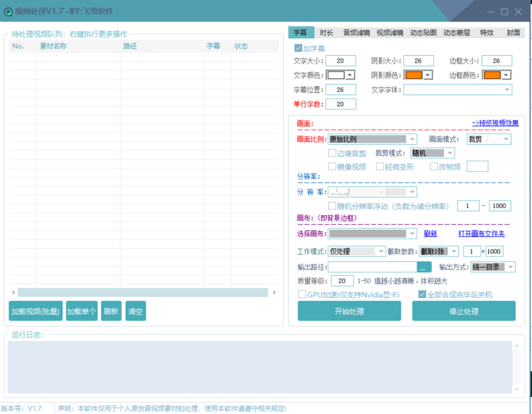Pick the 阴影颜色 orange color swatch
The image size is (532, 414).
click(414, 75)
